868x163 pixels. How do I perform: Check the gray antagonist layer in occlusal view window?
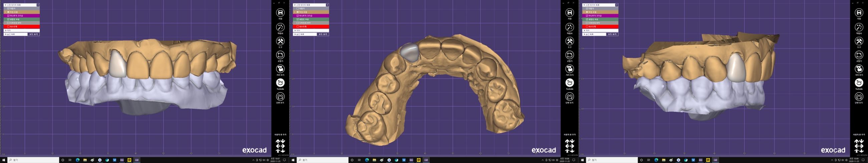tap(297, 8)
